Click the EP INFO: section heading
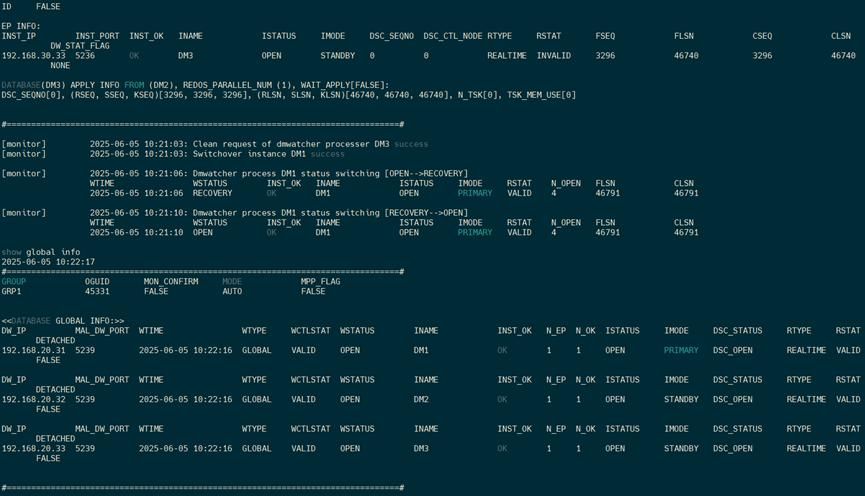 coord(20,26)
